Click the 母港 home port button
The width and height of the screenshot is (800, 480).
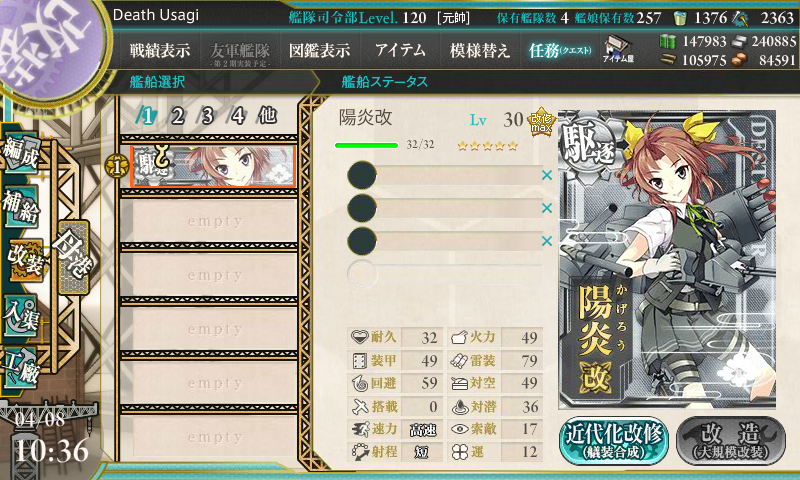point(73,257)
